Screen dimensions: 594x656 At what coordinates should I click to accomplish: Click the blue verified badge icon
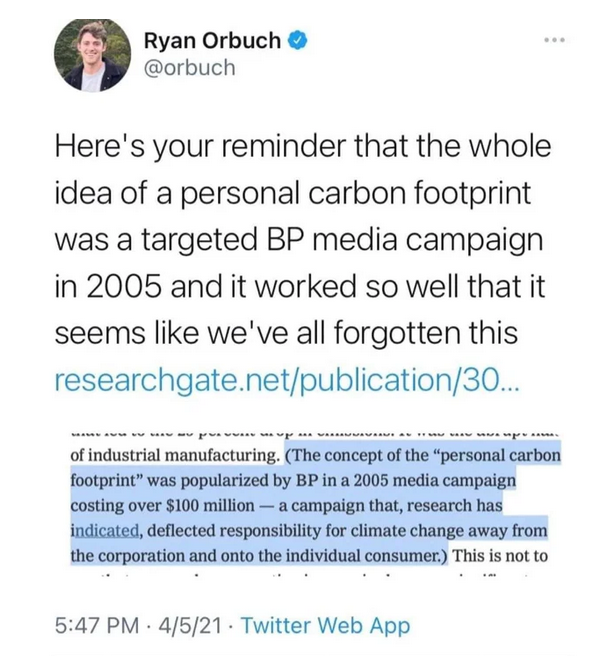[298, 41]
